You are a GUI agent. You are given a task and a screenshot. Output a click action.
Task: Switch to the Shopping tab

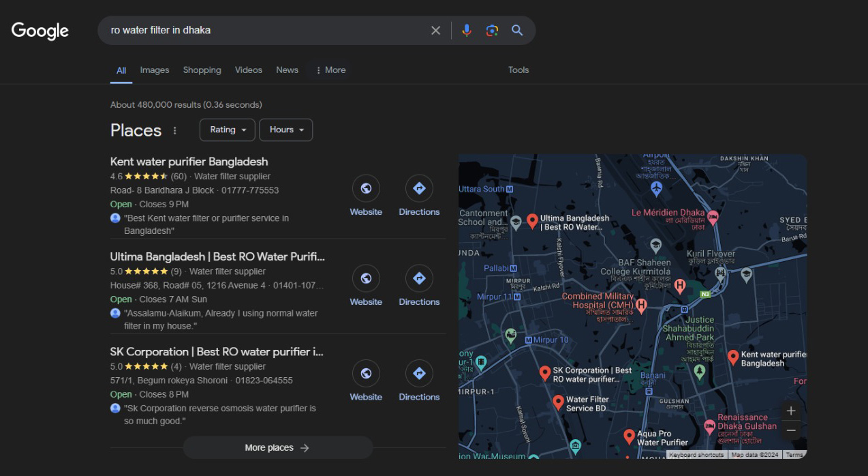pos(202,70)
